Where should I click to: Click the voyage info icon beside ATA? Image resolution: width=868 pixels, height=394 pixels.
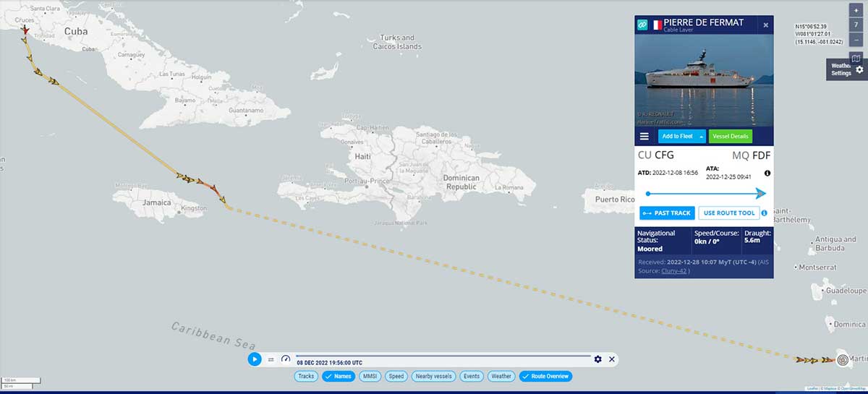point(767,173)
